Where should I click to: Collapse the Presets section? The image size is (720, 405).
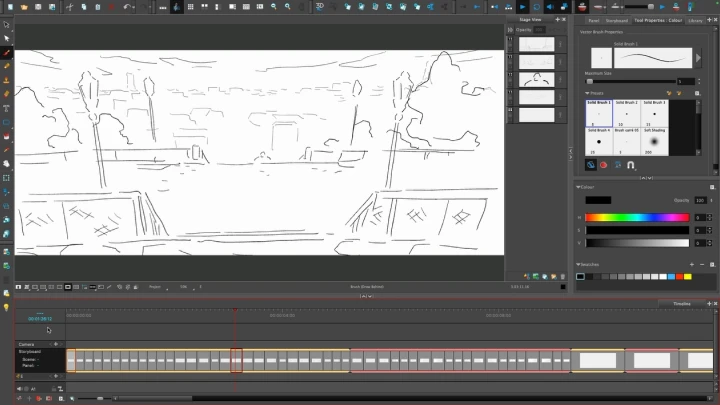point(579,93)
